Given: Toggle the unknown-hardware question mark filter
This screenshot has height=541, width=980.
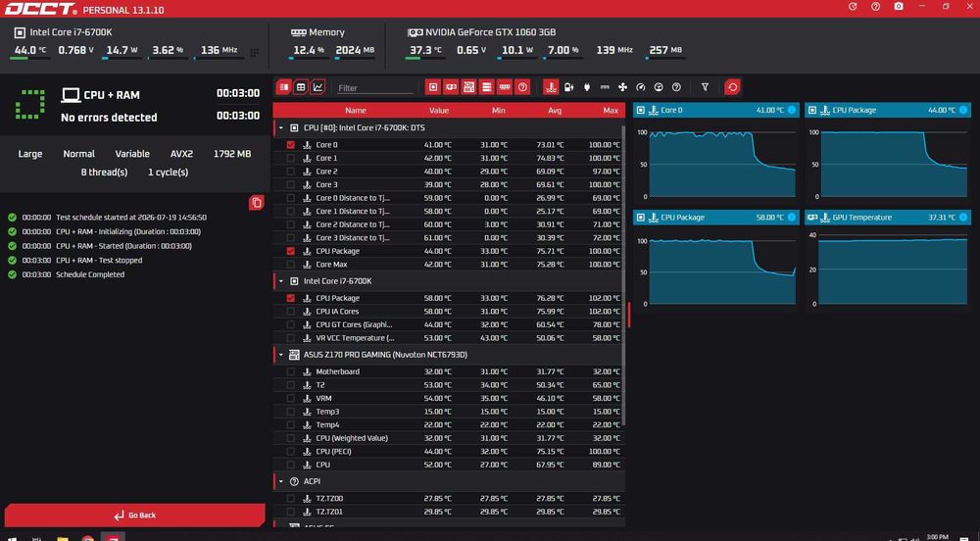Looking at the screenshot, I should click(x=522, y=87).
